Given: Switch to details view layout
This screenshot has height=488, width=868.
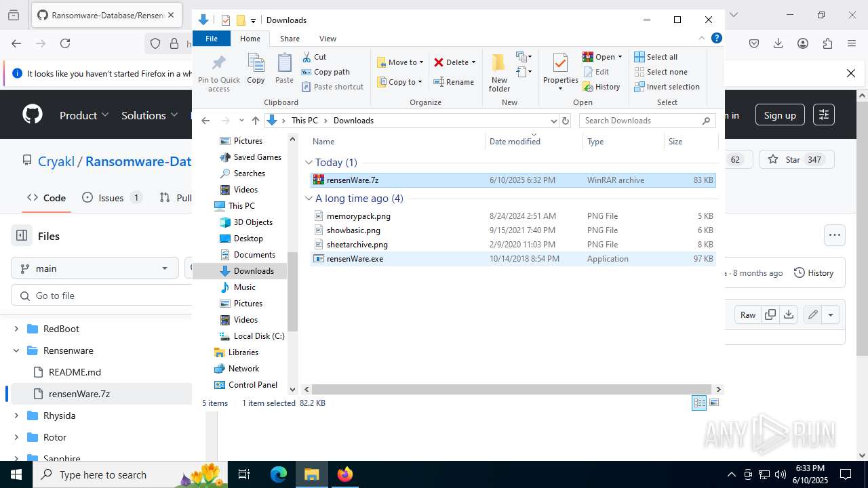Looking at the screenshot, I should (699, 403).
